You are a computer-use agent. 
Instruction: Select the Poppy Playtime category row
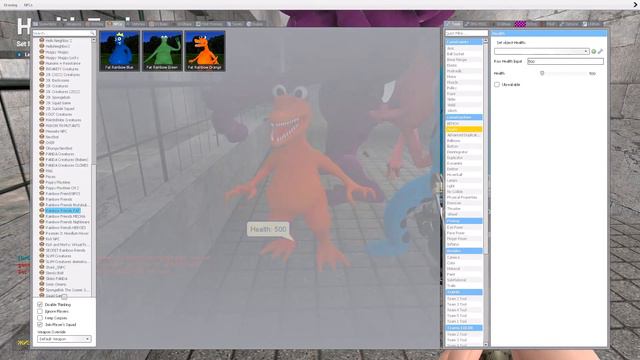click(x=58, y=182)
